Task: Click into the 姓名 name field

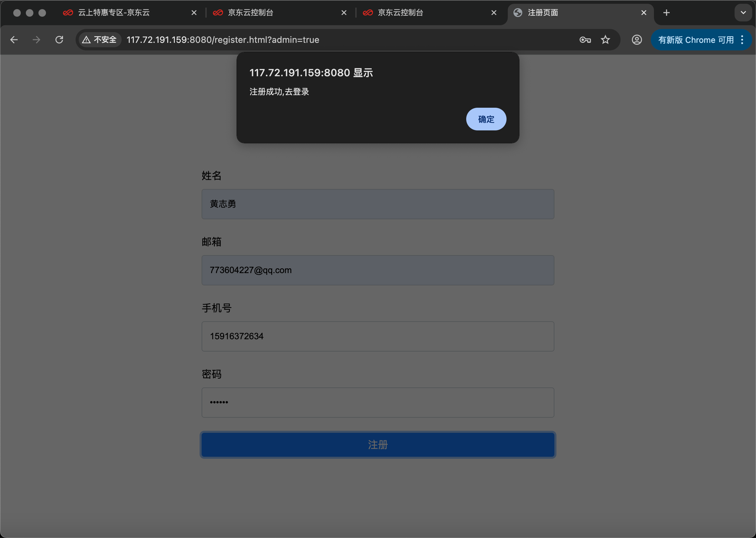Action: (x=378, y=204)
